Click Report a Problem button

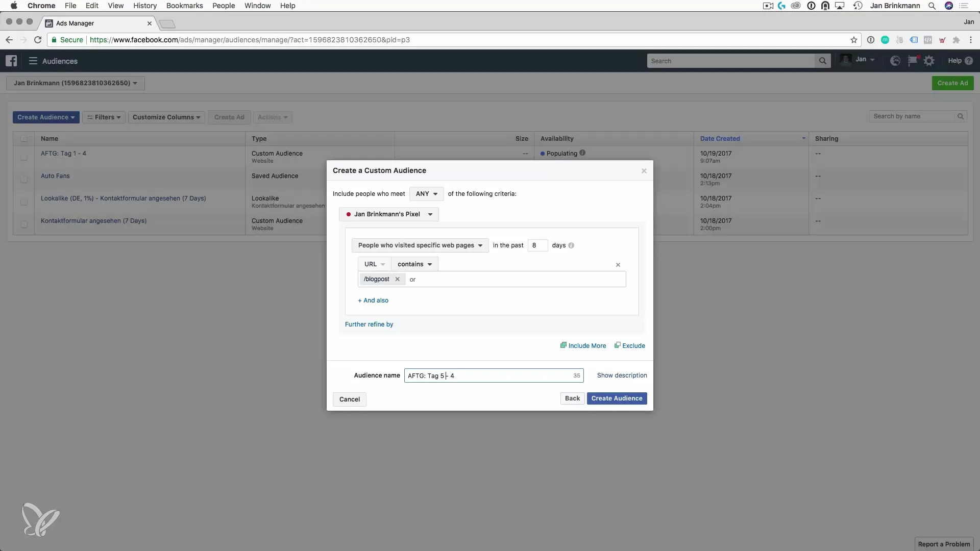944,544
